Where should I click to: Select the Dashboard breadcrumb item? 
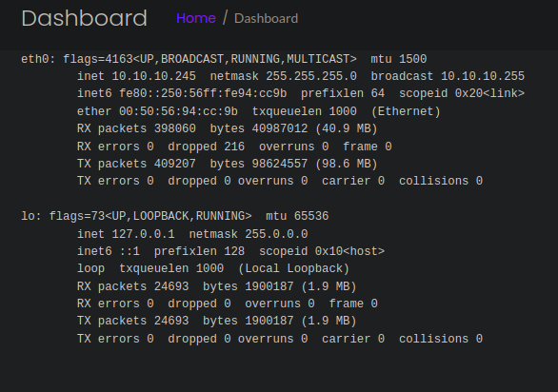pos(267,18)
